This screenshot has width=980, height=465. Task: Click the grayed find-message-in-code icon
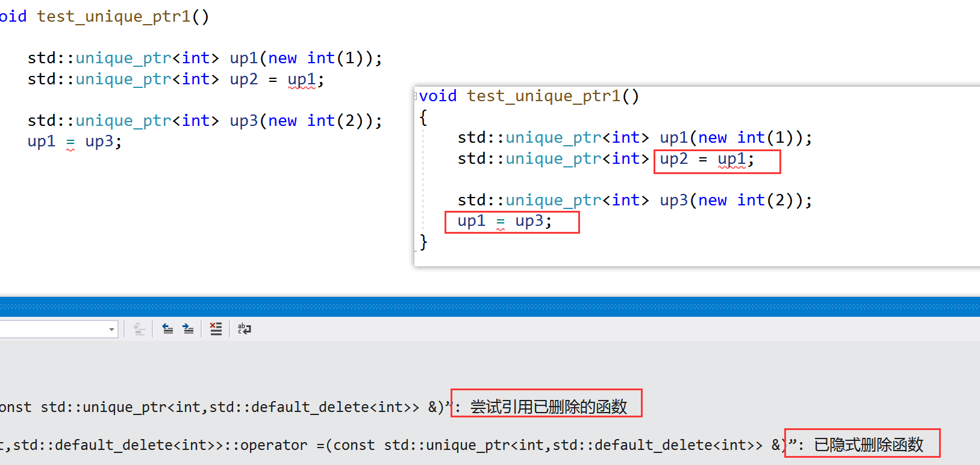pos(139,329)
